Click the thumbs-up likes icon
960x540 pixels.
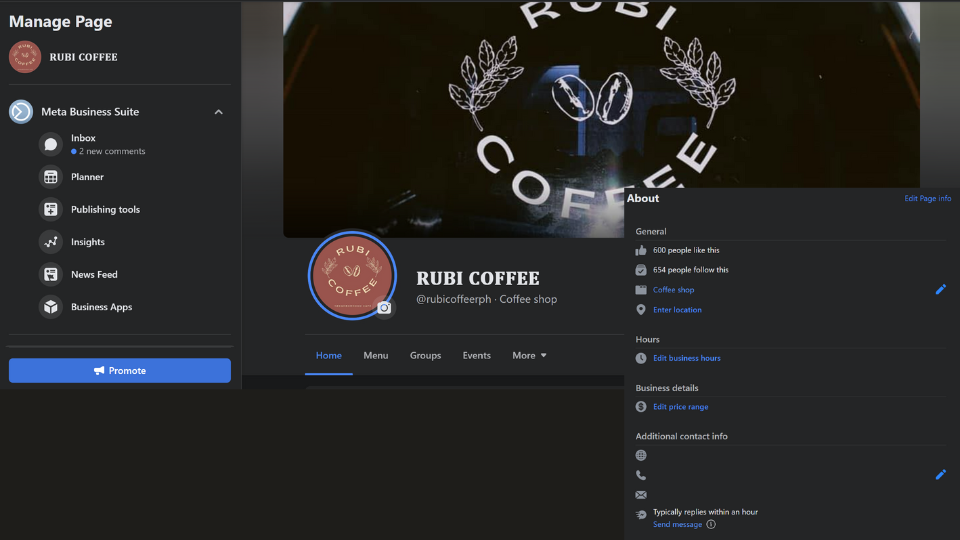pyautogui.click(x=641, y=250)
